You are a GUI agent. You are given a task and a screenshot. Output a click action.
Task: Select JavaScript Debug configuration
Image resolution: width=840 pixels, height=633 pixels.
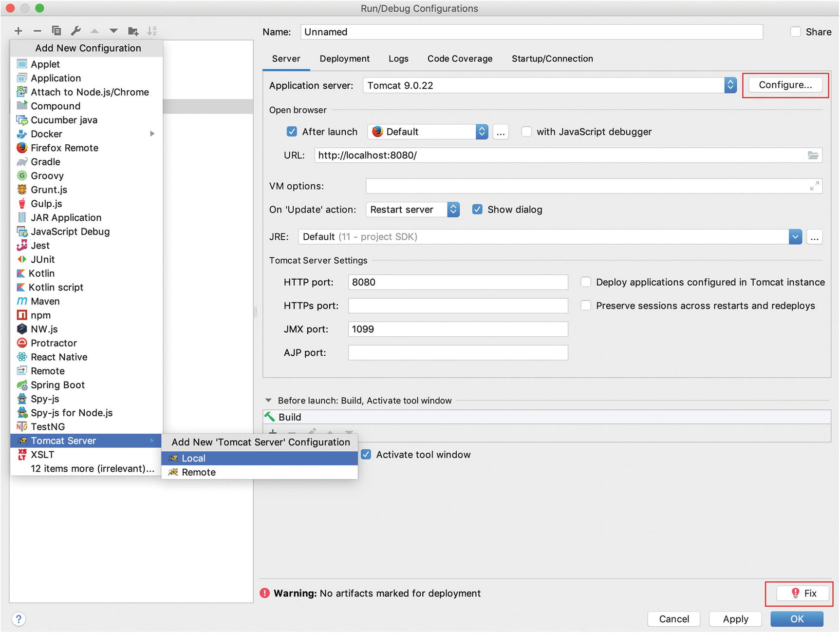tap(86, 232)
